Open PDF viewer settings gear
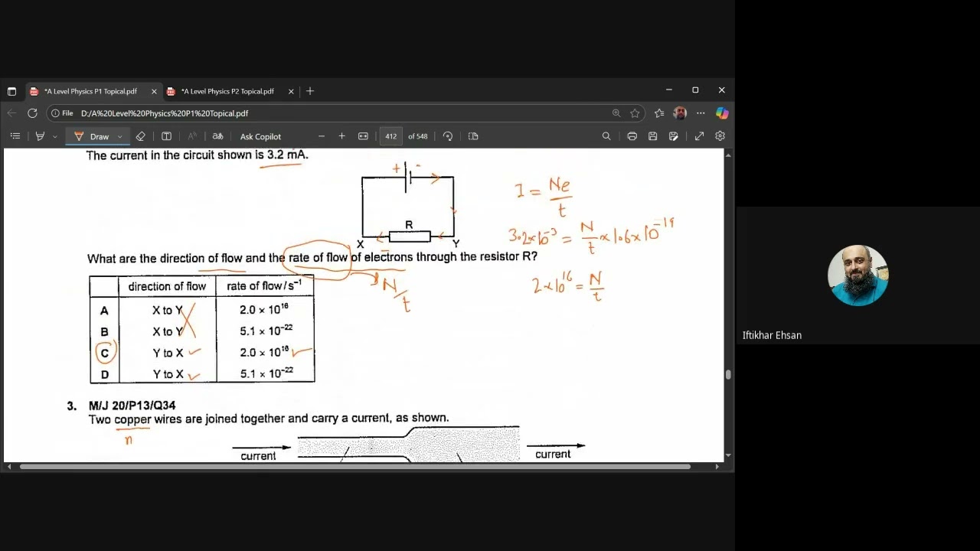The width and height of the screenshot is (980, 551). pyautogui.click(x=720, y=136)
